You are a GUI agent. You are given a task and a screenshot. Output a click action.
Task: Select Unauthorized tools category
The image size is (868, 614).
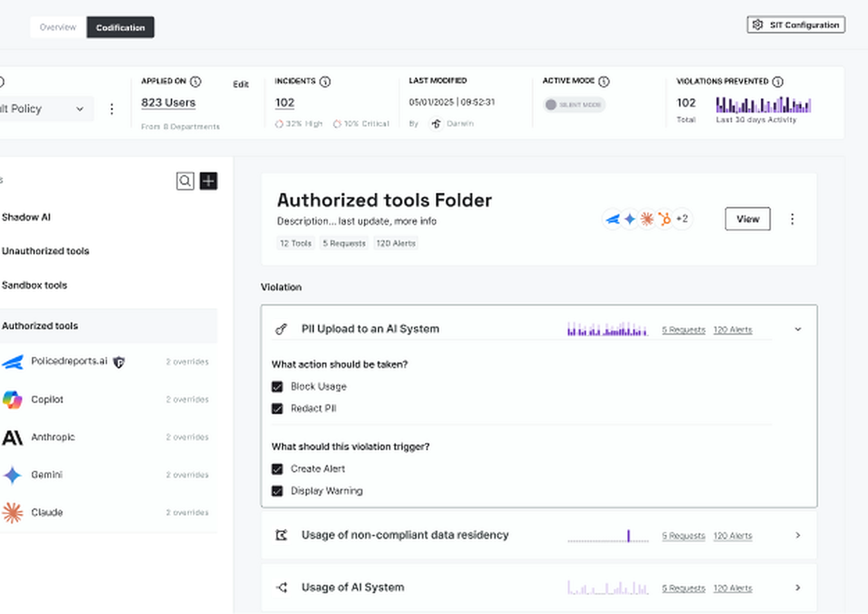tap(46, 251)
